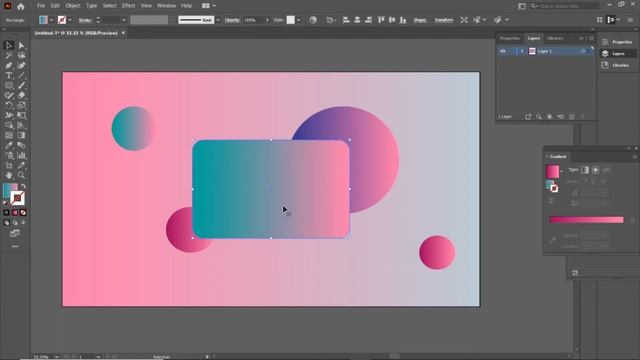Open the File menu
Viewport: 640px width, 360px height.
pos(41,6)
